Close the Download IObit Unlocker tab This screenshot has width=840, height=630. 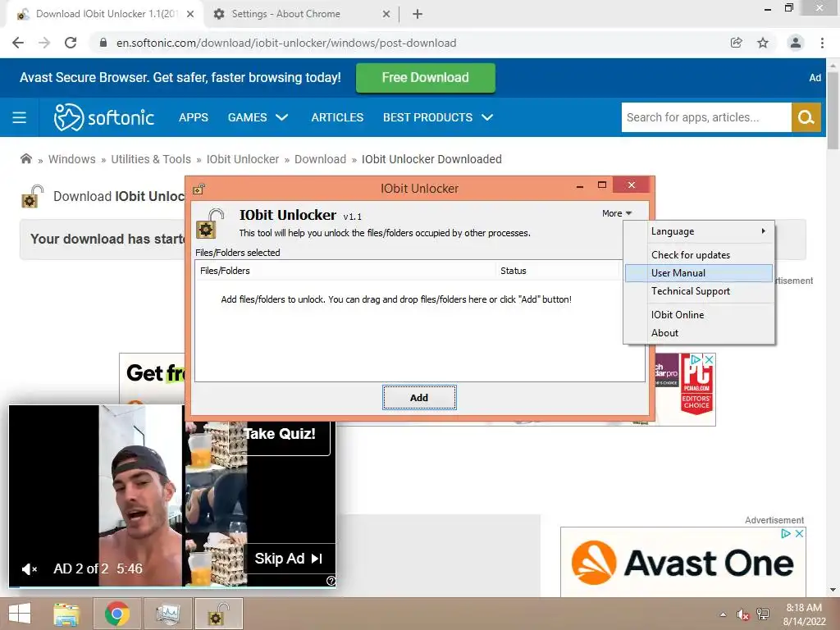click(x=190, y=15)
